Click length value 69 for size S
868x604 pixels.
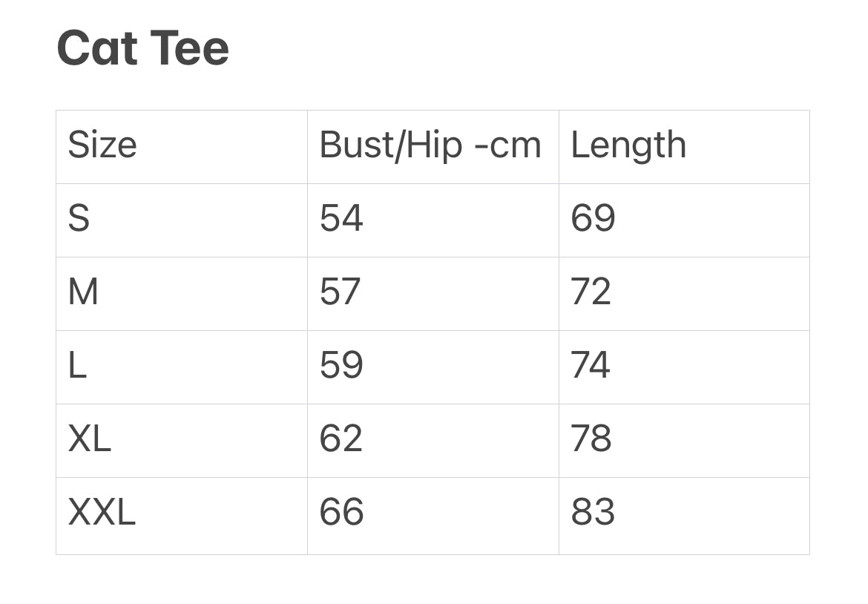coord(593,218)
